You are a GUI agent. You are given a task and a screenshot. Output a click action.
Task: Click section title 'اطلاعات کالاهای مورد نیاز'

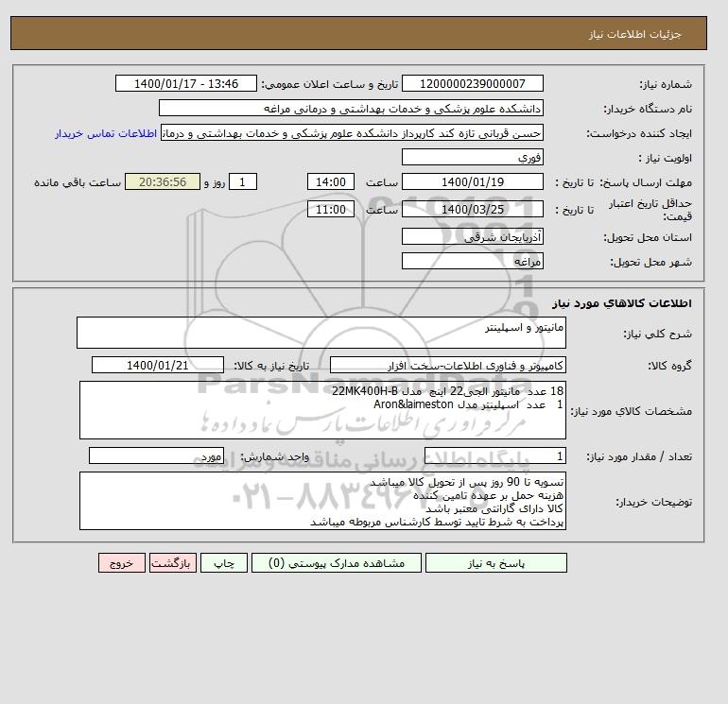click(x=622, y=303)
